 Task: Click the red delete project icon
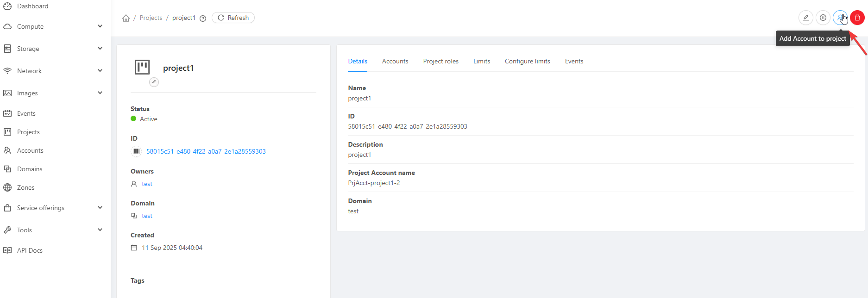(857, 18)
